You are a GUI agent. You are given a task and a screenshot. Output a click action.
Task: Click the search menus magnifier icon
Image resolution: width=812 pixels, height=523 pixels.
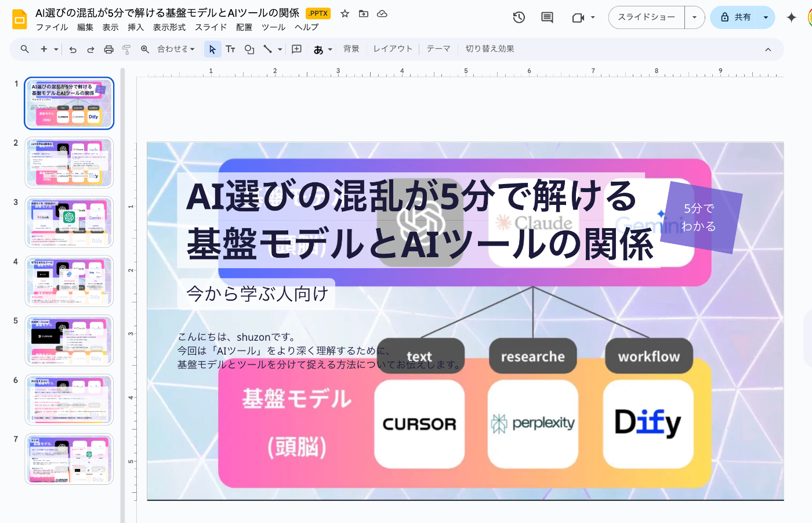click(24, 49)
